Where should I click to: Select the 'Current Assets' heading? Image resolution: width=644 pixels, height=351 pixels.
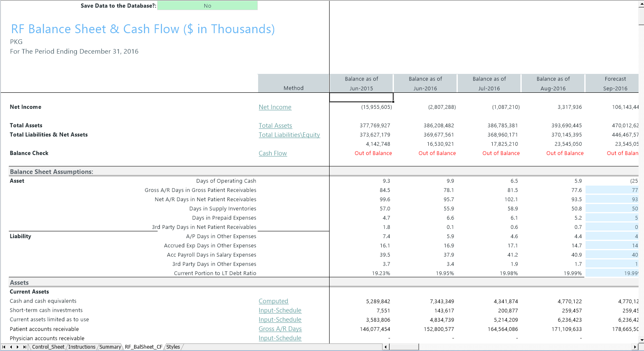[x=29, y=292]
